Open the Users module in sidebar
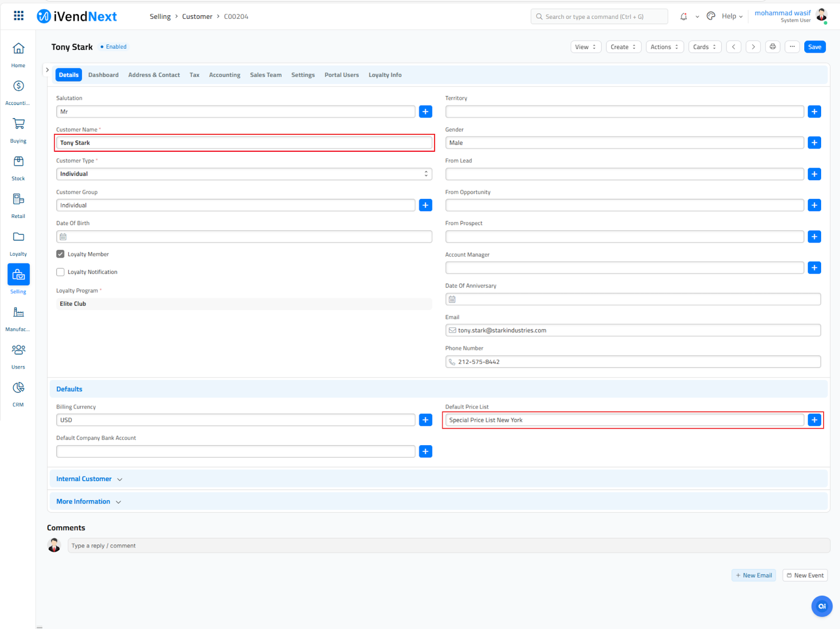The width and height of the screenshot is (840, 629). pyautogui.click(x=18, y=357)
